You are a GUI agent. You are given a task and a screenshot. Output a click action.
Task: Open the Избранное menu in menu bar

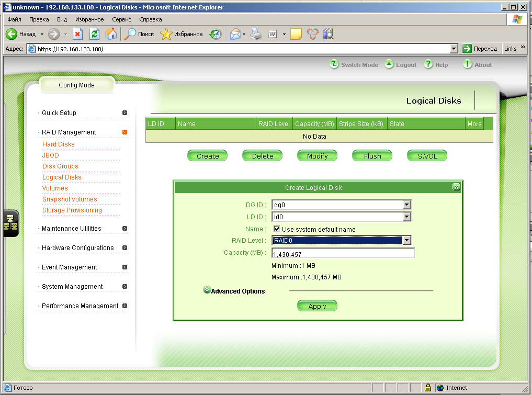coord(89,19)
